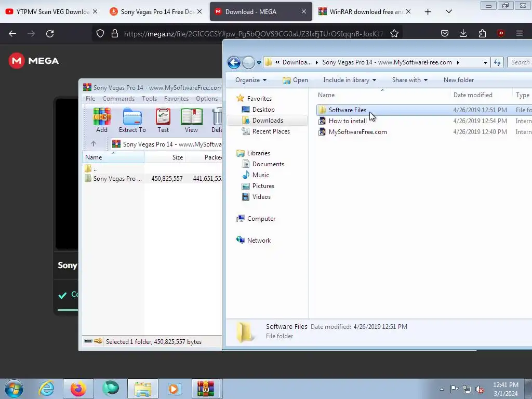The height and width of the screenshot is (399, 532).
Task: Open Documents library in navigation pane
Action: (268, 164)
